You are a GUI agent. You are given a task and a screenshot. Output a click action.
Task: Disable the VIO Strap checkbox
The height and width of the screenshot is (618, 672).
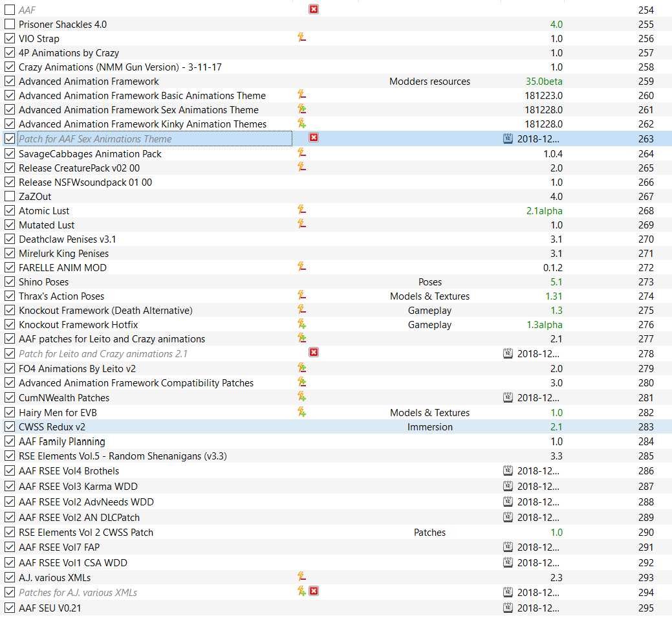(x=10, y=39)
